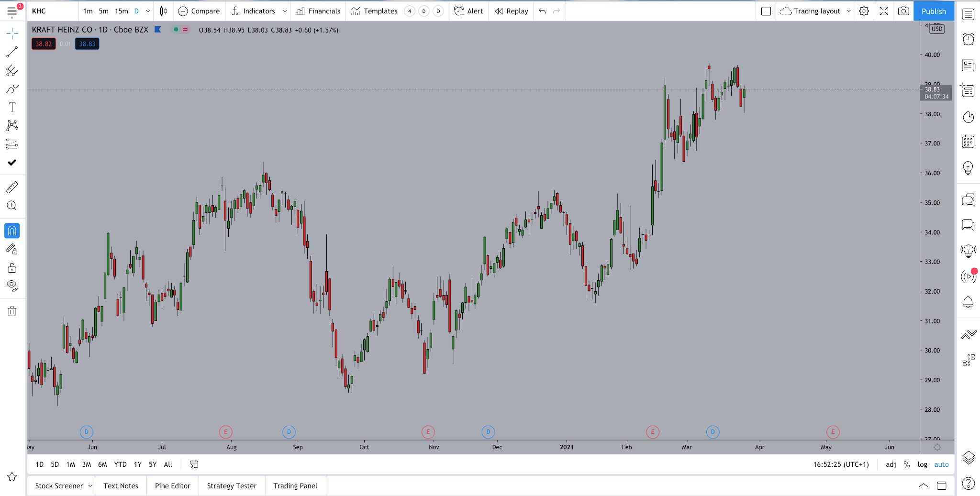
Task: Toggle the auto scale option
Action: click(x=941, y=464)
